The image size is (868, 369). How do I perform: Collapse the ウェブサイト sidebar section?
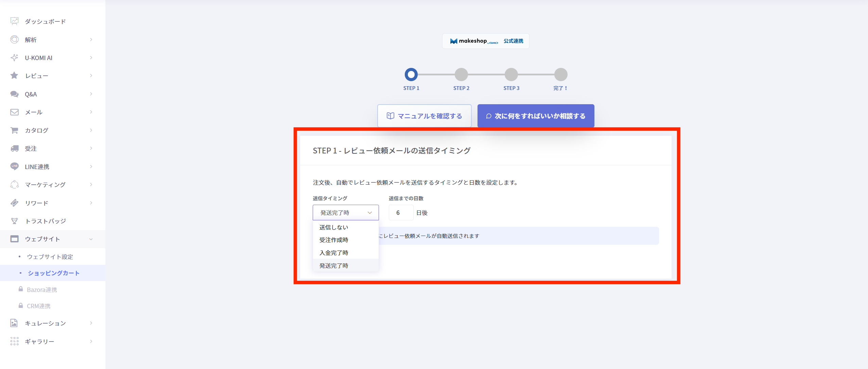click(x=91, y=239)
